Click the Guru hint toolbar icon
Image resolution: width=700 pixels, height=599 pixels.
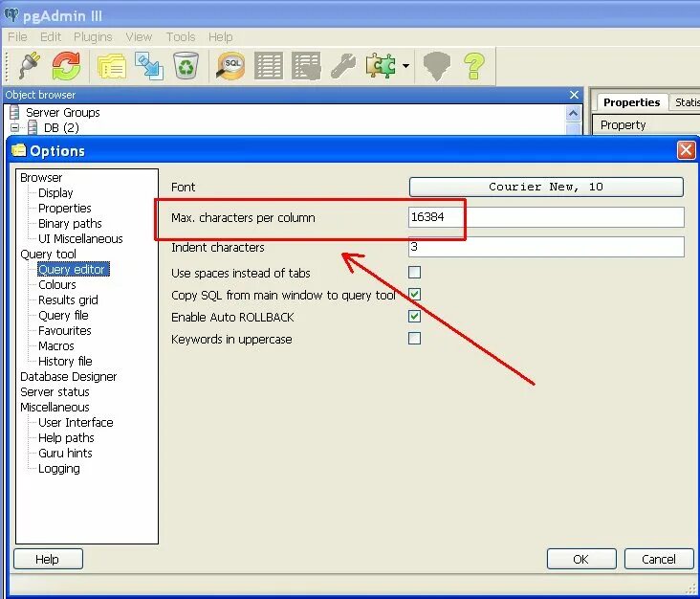click(436, 66)
